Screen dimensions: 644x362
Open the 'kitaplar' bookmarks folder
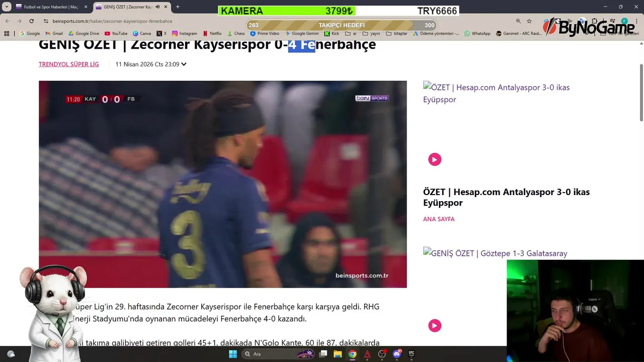point(396,34)
